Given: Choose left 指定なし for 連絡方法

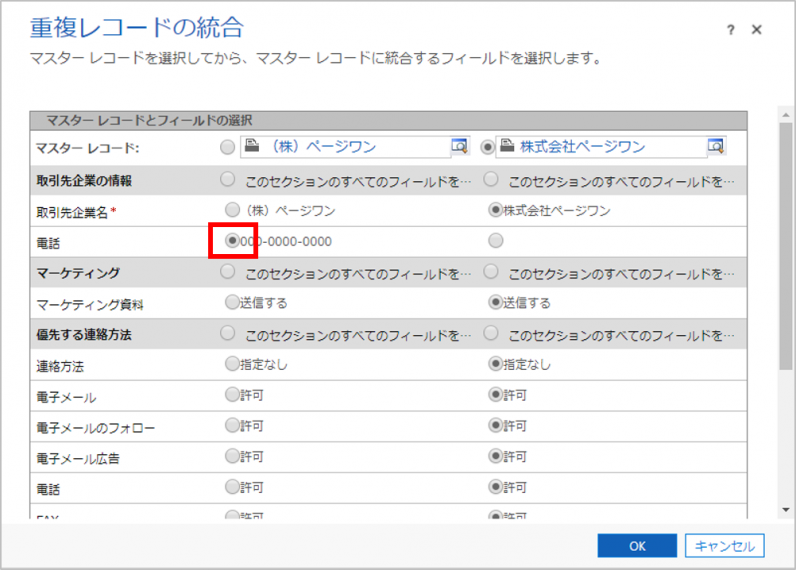Looking at the screenshot, I should tap(232, 364).
